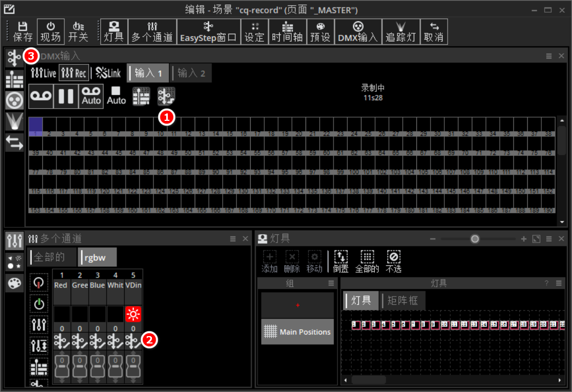This screenshot has height=392, width=572.
Task: Open the DMX输入 panel hamburger menu
Action: point(549,56)
